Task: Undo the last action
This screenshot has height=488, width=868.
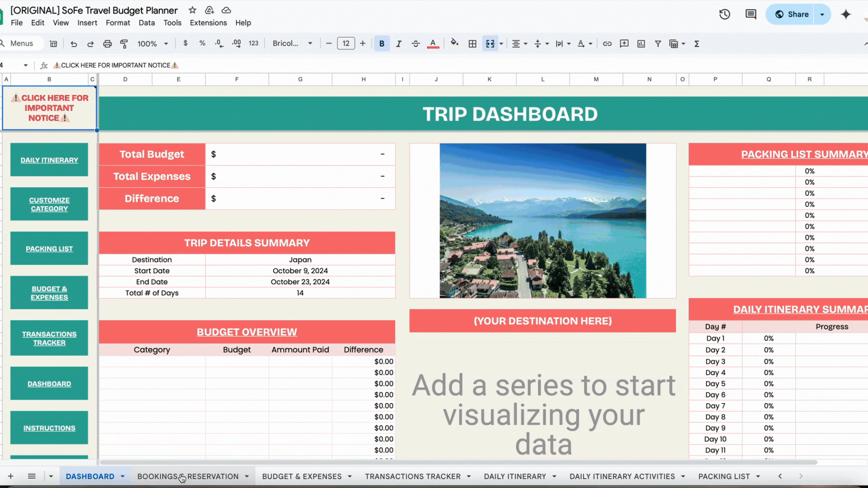Action: (74, 44)
